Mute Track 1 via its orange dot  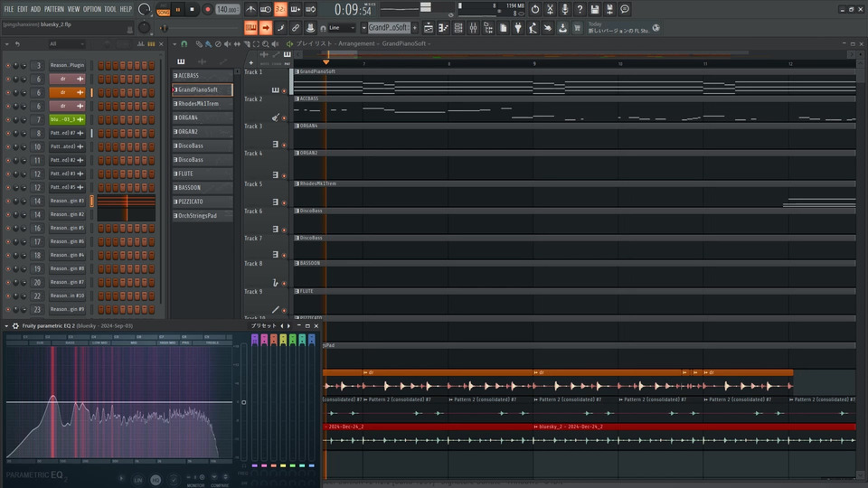[285, 90]
